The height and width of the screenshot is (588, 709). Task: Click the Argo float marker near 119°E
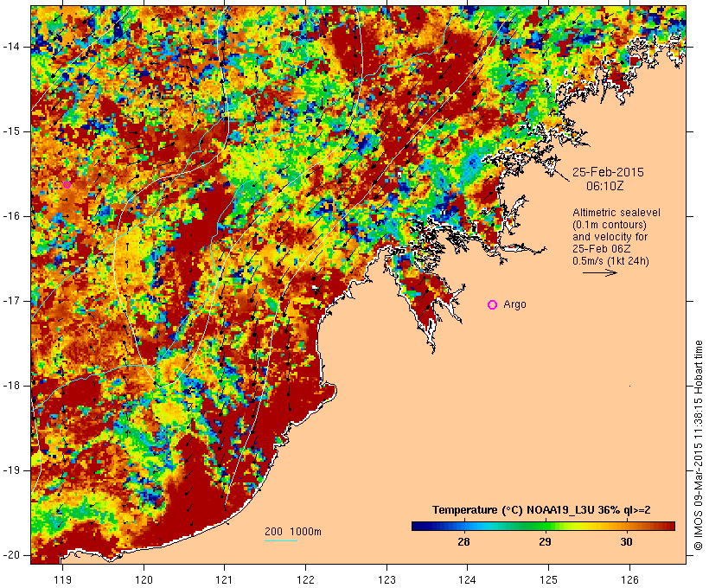67,184
